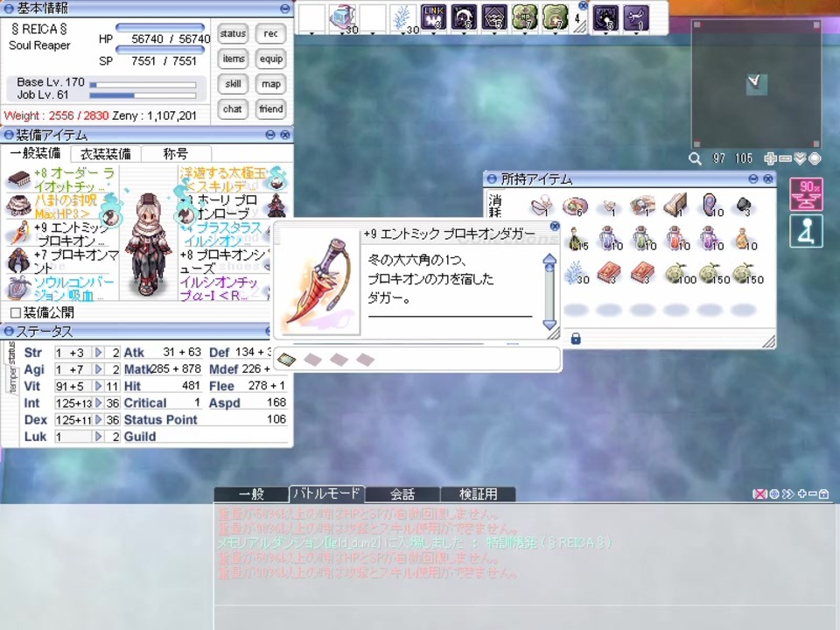Use the airplane skill icon on hotbar
Screen dimensions: 840x630
pyautogui.click(x=636, y=17)
